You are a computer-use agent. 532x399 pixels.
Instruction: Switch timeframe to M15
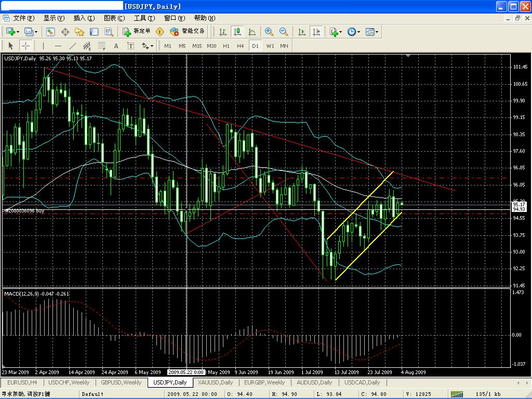coord(197,46)
